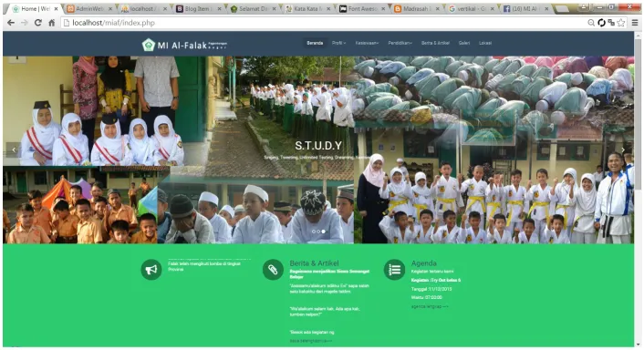Click the address bar showing localhost/miaf/index.php

point(325,23)
